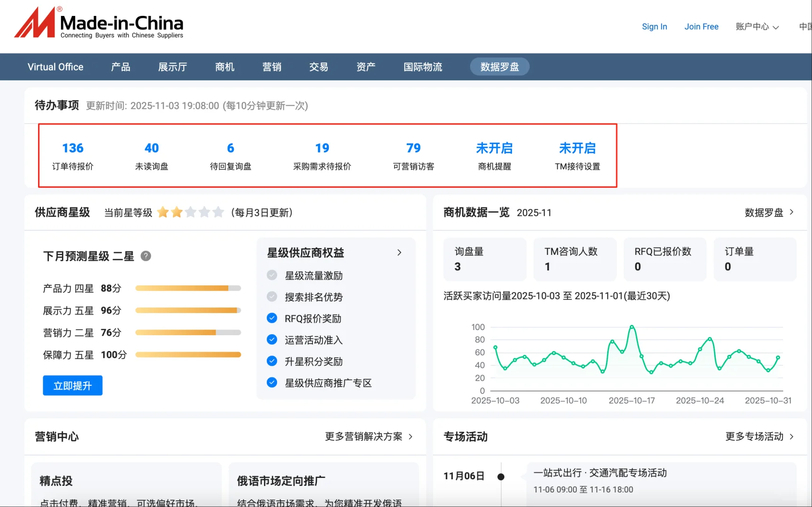Click the 营销力 76分 progress bar

[188, 332]
